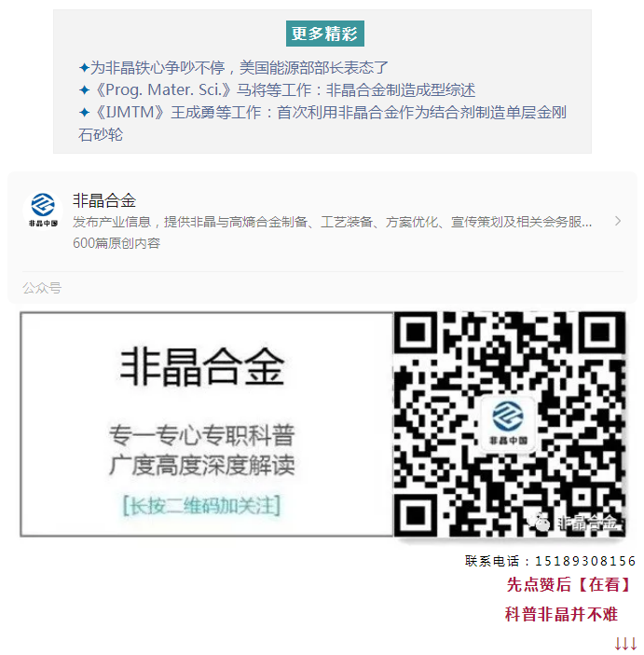Image resolution: width=644 pixels, height=655 pixels.
Task: Open the IJMTM 王成勇 diamond wheel article
Action: (x=322, y=124)
